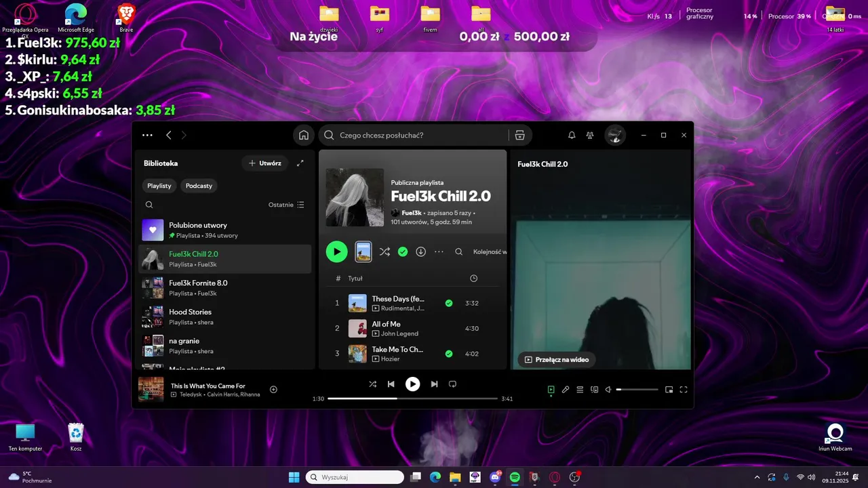Open Discord from the taskbar

click(x=495, y=477)
